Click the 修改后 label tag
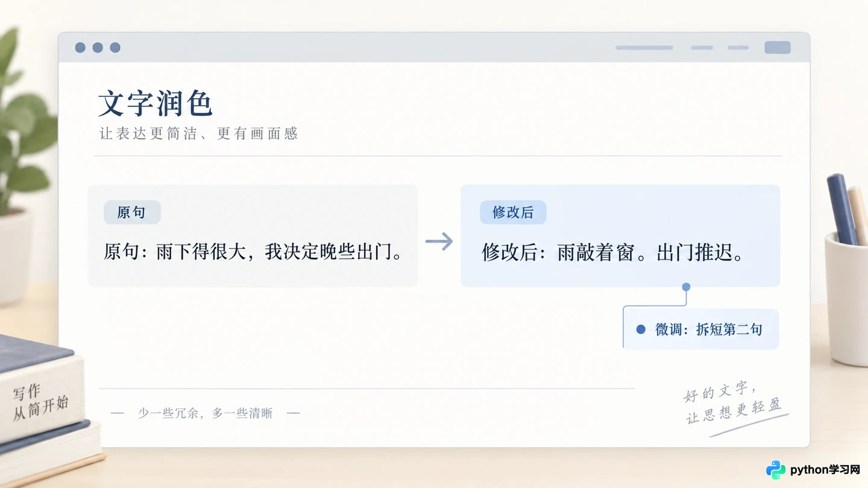This screenshot has height=488, width=868. coord(513,212)
